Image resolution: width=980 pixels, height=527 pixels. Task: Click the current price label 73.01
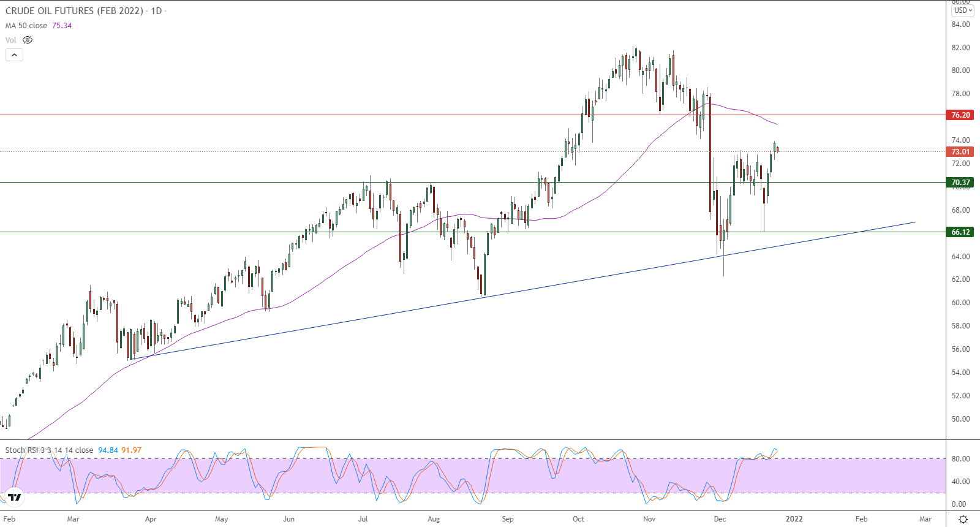[x=960, y=152]
